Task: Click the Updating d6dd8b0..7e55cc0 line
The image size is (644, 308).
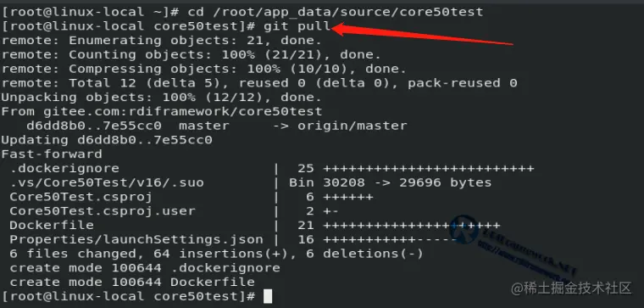Action: (x=107, y=140)
